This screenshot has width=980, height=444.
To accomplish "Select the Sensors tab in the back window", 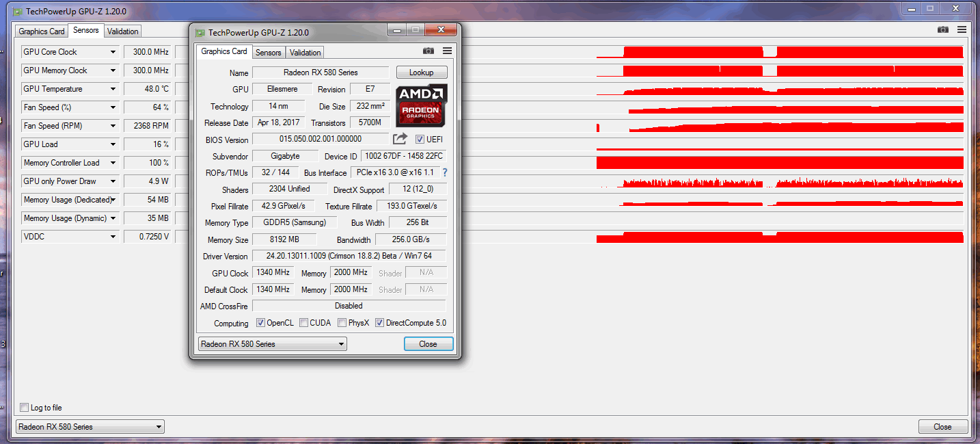I will click(86, 30).
